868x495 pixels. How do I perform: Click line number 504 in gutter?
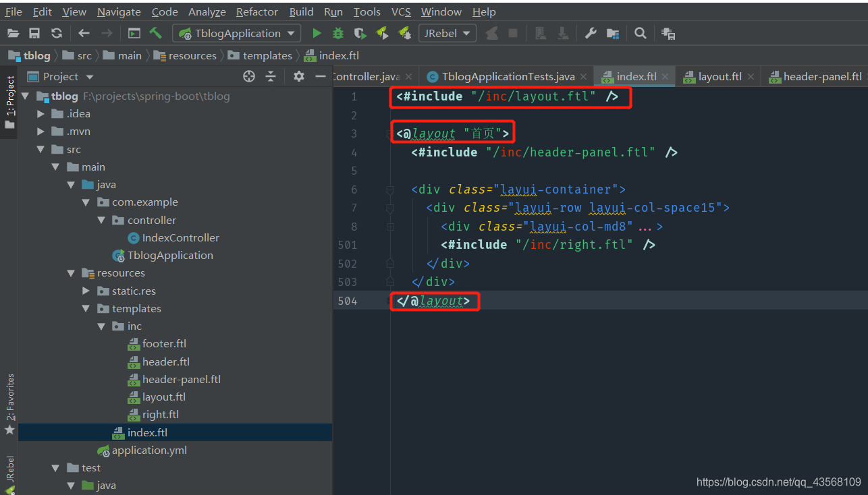(x=348, y=301)
